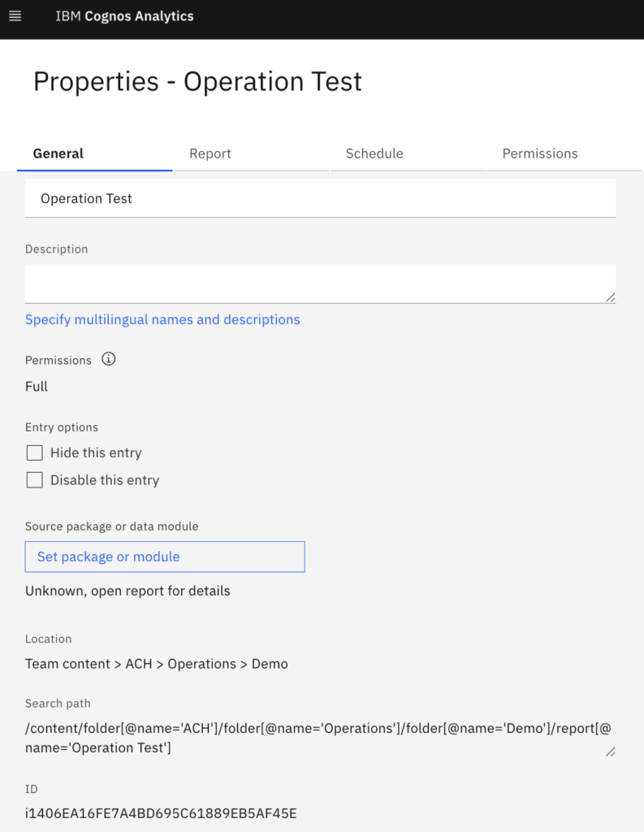Click inside the Search path text box
This screenshot has height=832, width=644.
coord(309,738)
